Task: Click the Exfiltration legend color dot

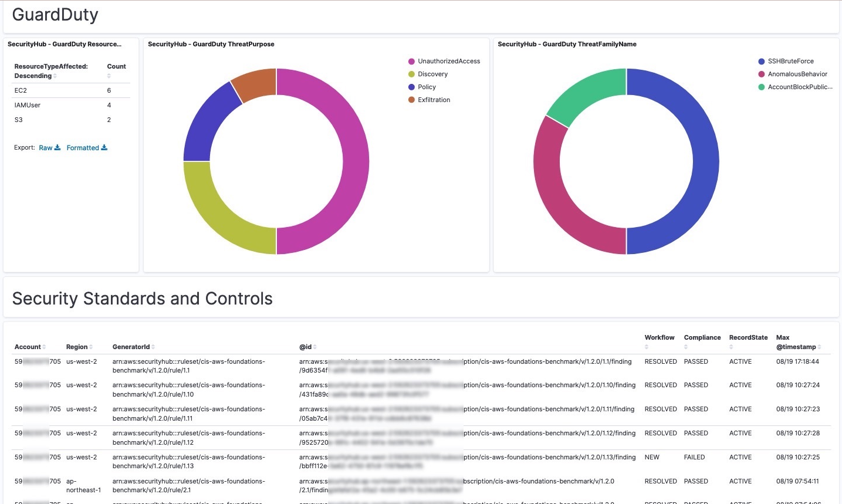Action: [x=411, y=100]
